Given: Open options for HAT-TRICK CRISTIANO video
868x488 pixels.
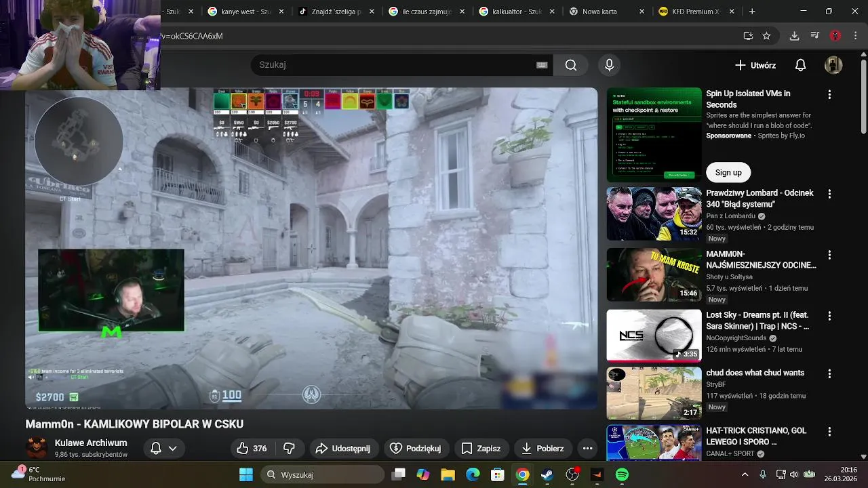Looking at the screenshot, I should tap(829, 432).
